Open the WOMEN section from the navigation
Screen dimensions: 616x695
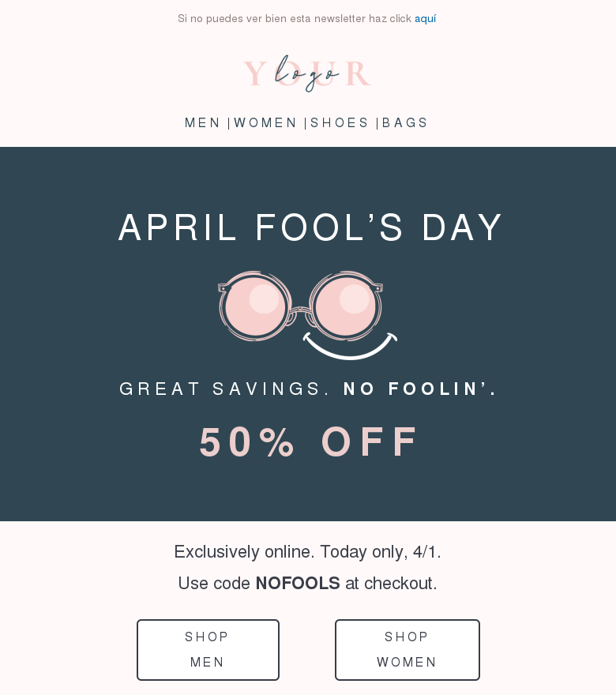click(266, 123)
